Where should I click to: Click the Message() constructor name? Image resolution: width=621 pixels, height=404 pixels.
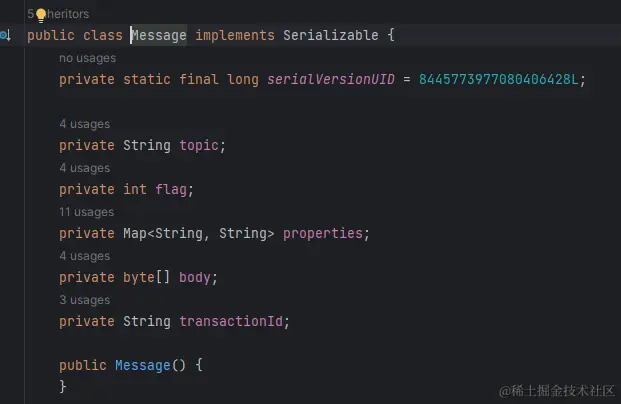143,365
